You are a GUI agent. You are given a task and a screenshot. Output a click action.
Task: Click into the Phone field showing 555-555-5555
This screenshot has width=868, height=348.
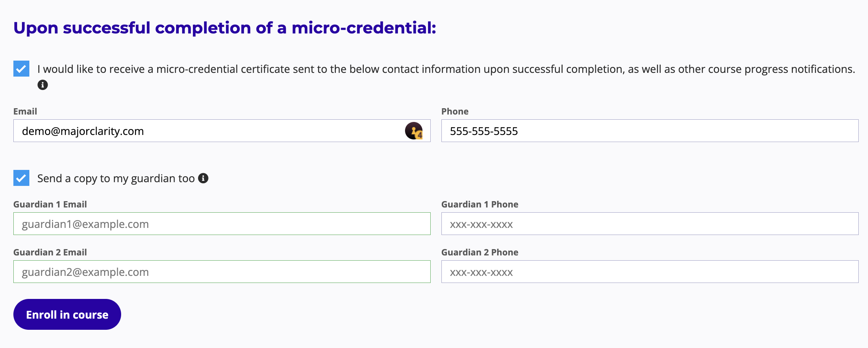[x=650, y=131]
